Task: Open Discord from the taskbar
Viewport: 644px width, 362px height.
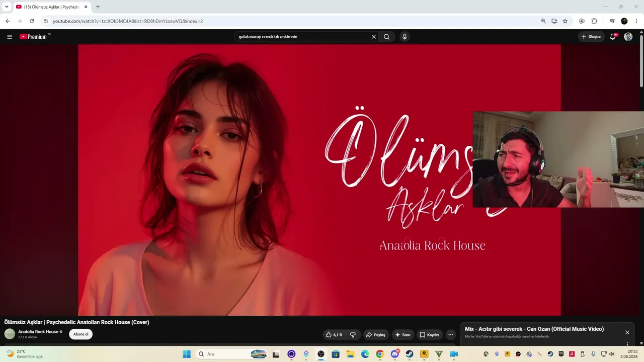Action: click(x=395, y=354)
